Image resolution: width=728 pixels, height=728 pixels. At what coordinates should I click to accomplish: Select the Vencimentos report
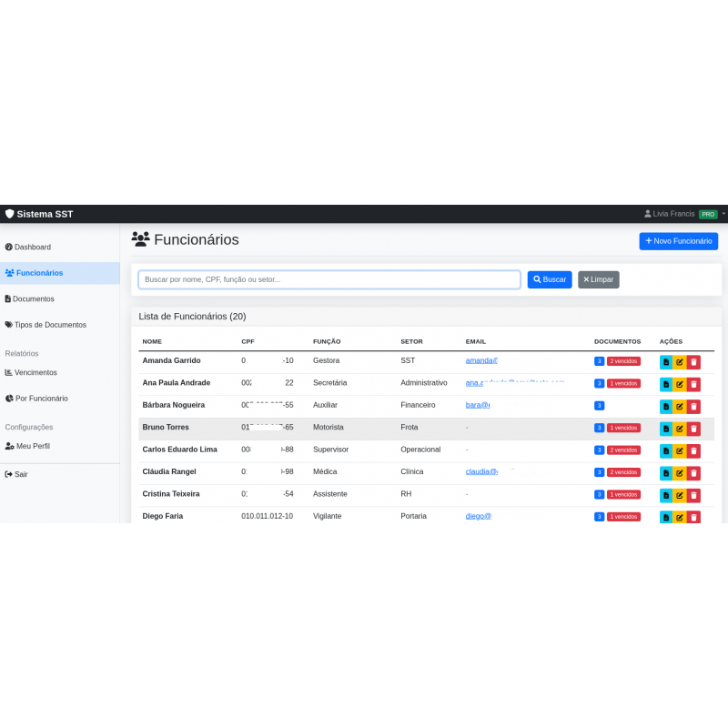coord(35,372)
